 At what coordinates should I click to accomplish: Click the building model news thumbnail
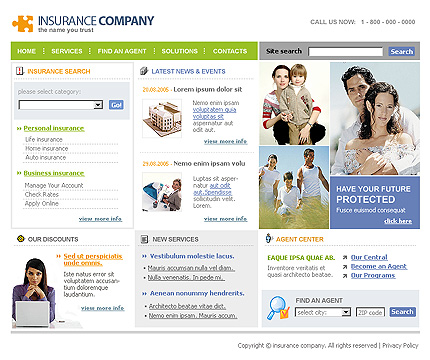pos(162,118)
